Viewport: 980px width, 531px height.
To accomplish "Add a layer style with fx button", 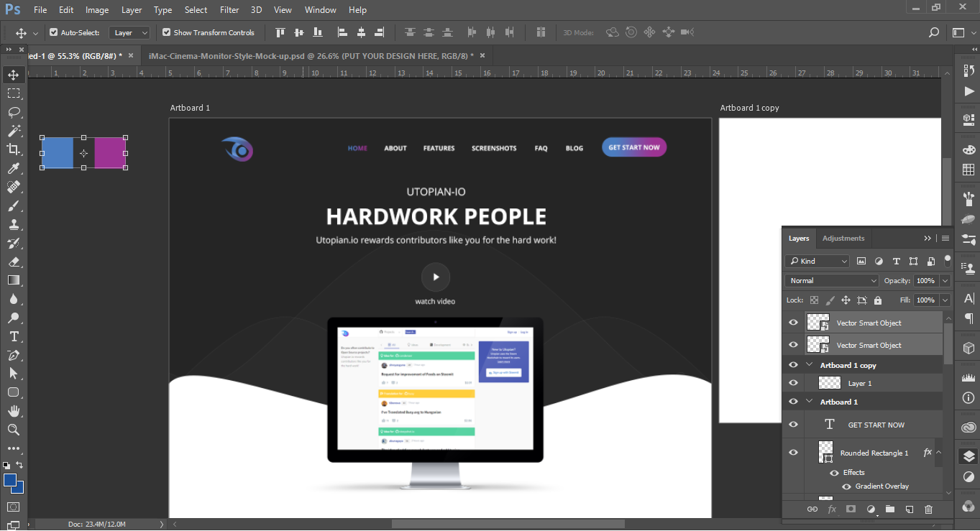I will (x=832, y=509).
